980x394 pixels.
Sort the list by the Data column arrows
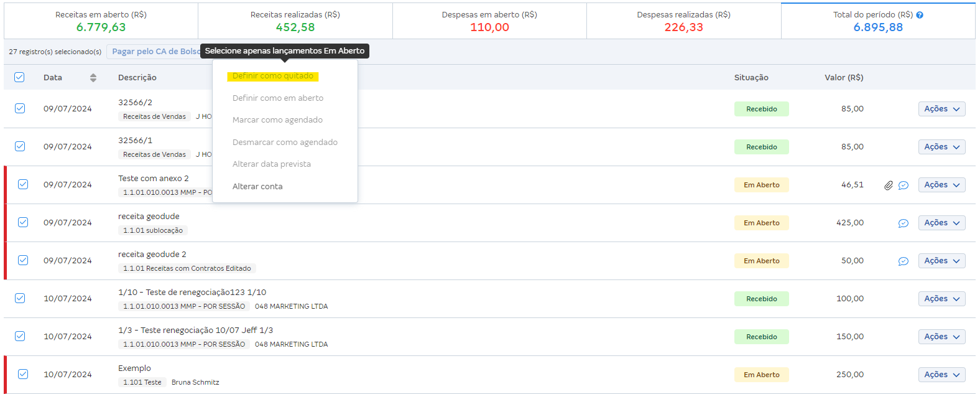coord(93,78)
